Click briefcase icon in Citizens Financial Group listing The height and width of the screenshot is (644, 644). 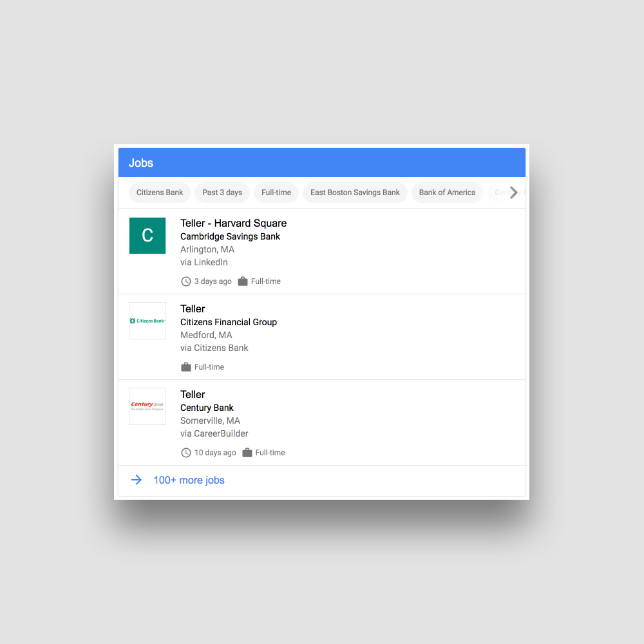186,367
